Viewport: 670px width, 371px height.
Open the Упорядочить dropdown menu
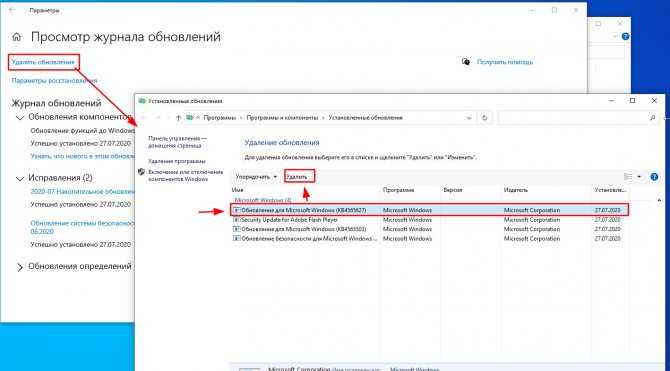click(x=256, y=177)
